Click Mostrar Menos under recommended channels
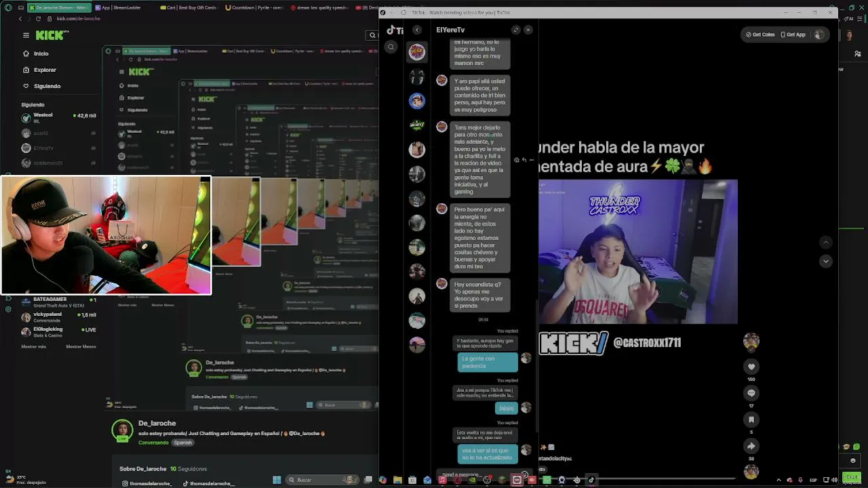The height and width of the screenshot is (488, 868). 81,346
